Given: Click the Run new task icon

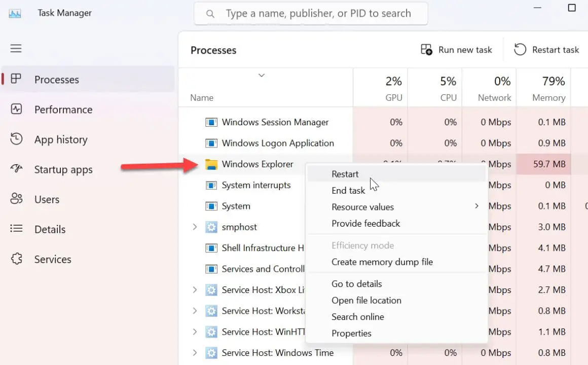Looking at the screenshot, I should pyautogui.click(x=426, y=50).
